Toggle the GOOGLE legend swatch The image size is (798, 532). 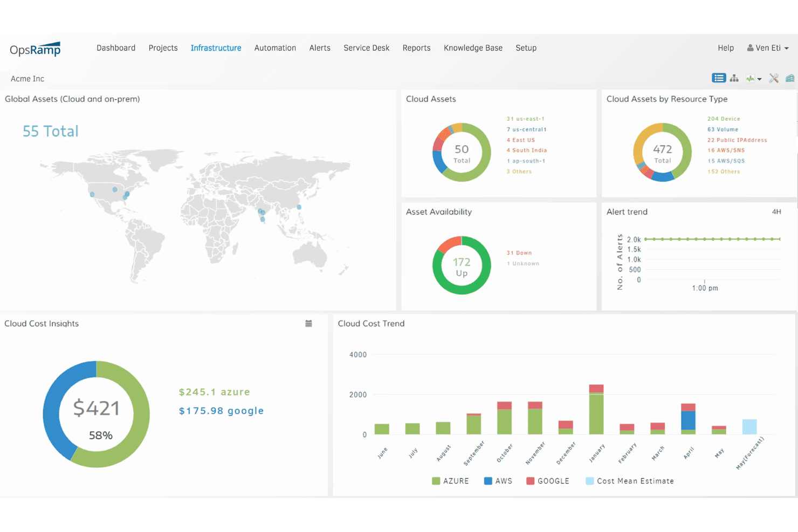click(x=531, y=481)
